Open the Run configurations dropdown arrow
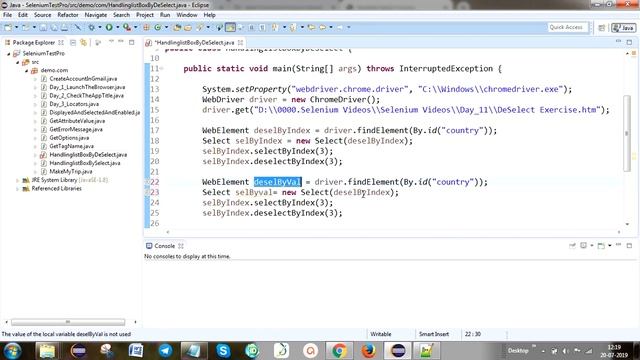 (x=118, y=27)
